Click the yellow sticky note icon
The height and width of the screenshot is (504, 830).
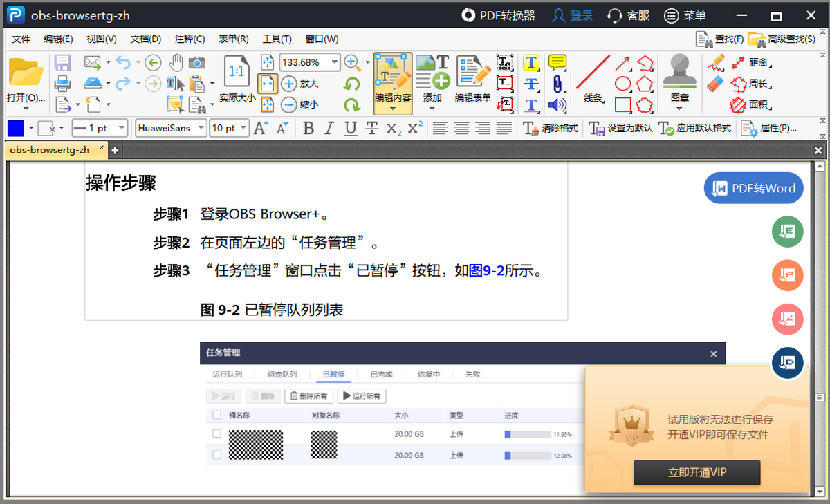click(557, 63)
